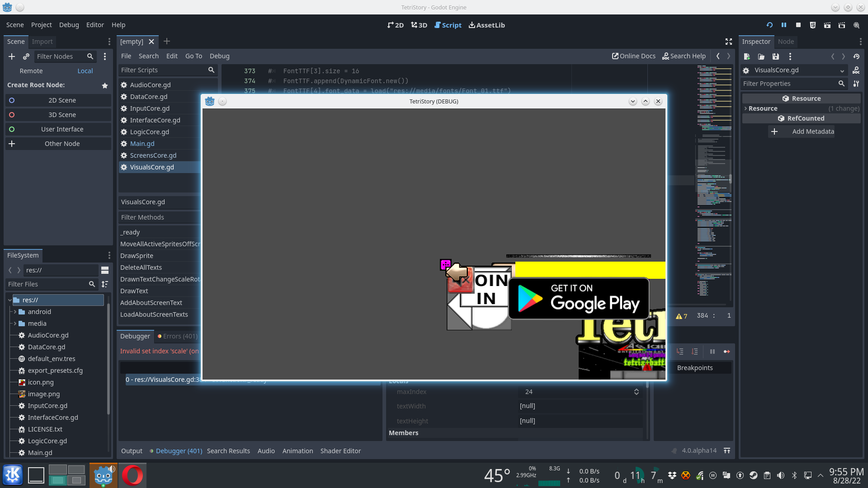The height and width of the screenshot is (488, 868).
Task: Toggle favorite root node star
Action: coord(105,85)
